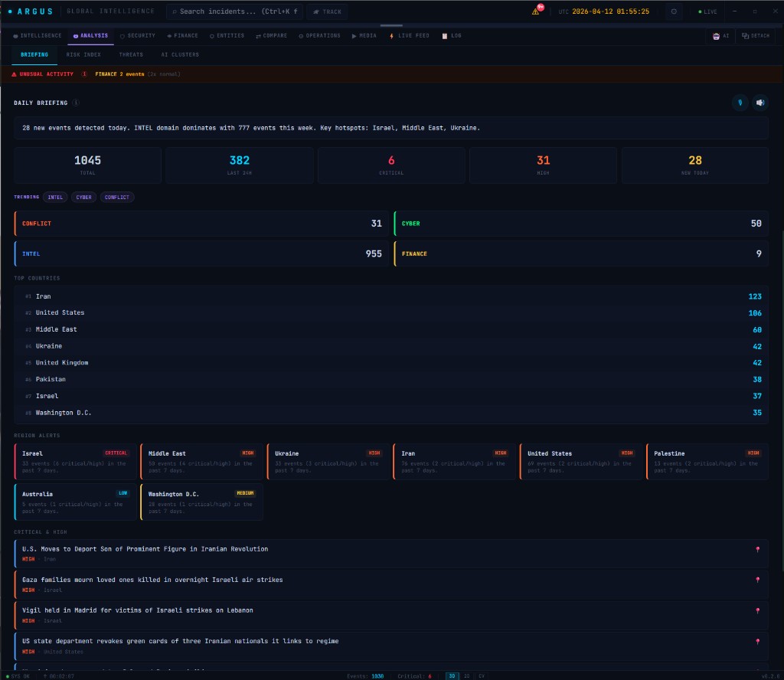784x680 pixels.
Task: Click map pin for Vigil held in Madrid
Action: pos(757,611)
